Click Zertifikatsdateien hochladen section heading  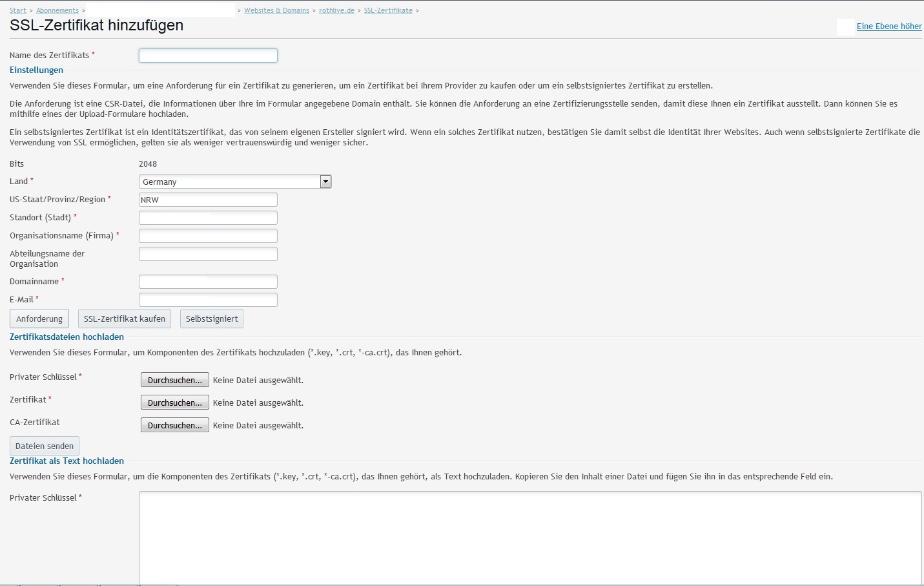click(67, 337)
